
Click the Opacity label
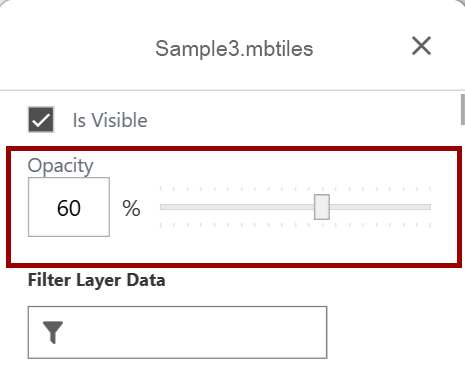(61, 166)
